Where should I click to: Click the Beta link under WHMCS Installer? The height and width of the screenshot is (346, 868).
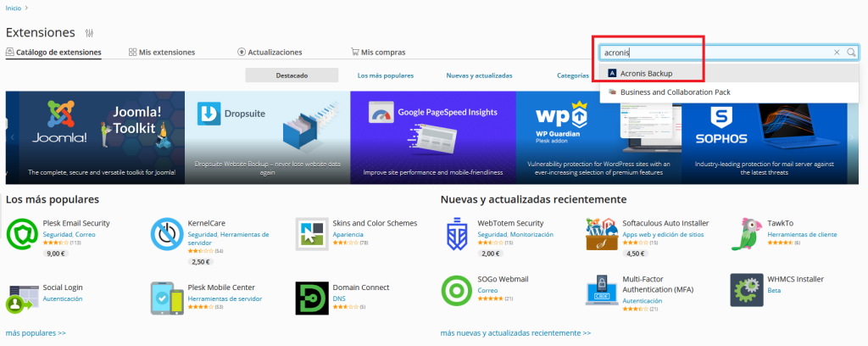coord(774,290)
